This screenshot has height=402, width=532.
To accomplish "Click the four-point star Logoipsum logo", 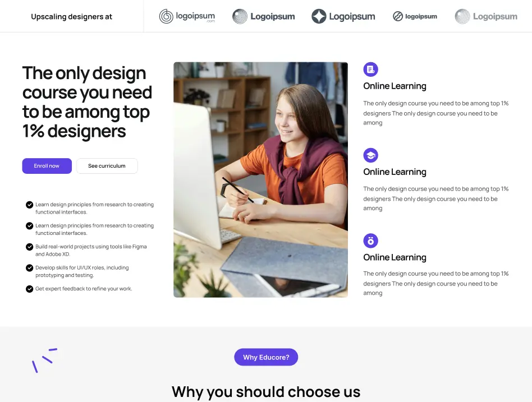I will 343,16.
